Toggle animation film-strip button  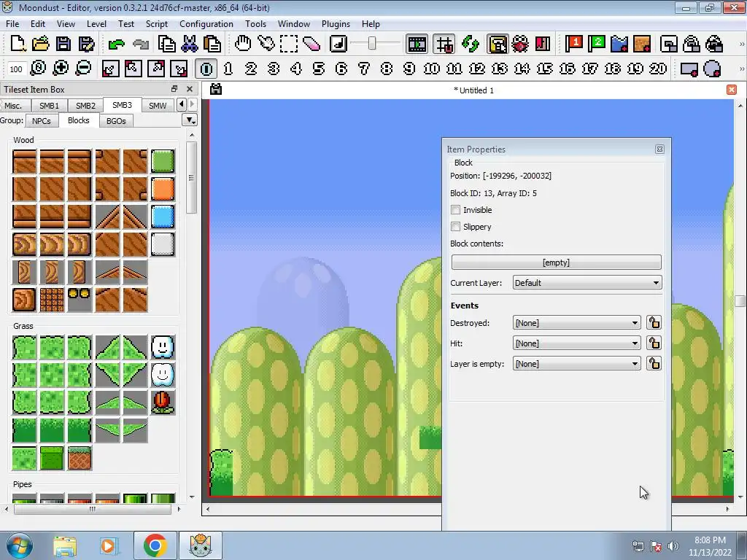[417, 44]
